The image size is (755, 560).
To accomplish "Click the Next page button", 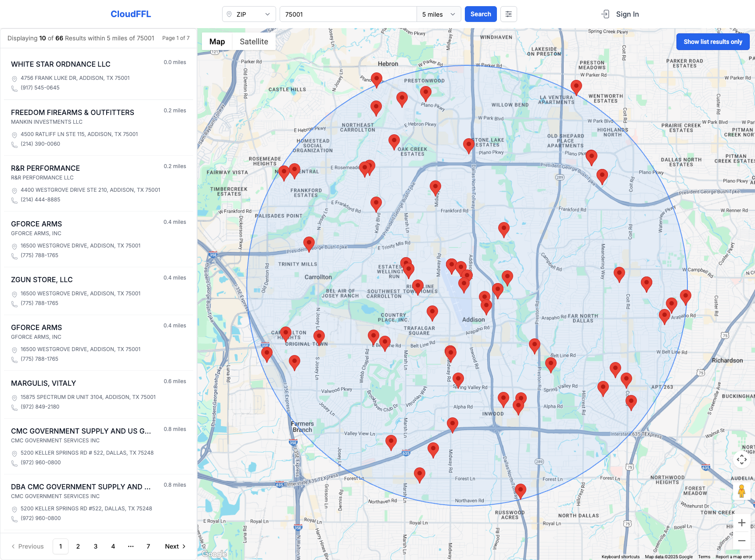I will click(x=175, y=546).
